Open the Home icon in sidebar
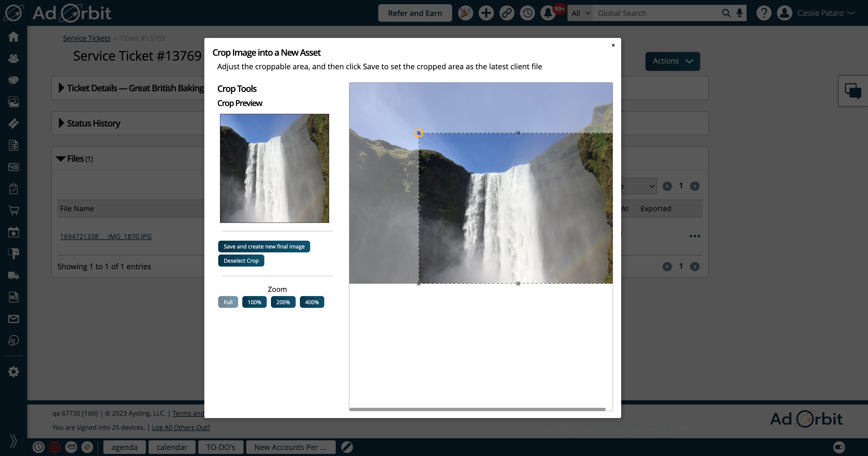868x456 pixels. [14, 36]
